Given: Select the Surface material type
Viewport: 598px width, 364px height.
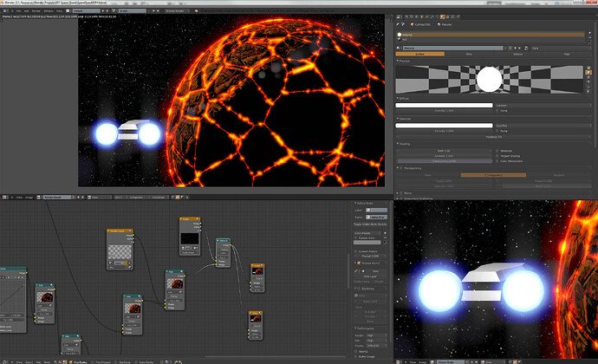Looking at the screenshot, I should coord(419,55).
